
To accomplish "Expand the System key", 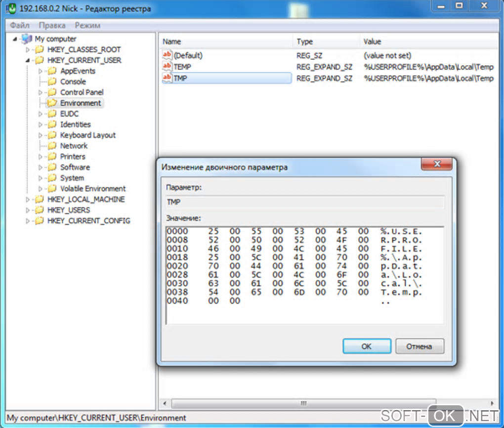I will pos(41,178).
